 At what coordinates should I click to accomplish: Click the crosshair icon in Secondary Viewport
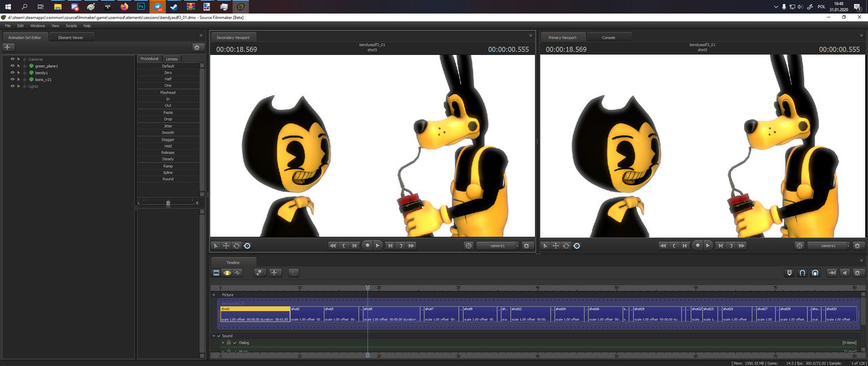tap(469, 245)
